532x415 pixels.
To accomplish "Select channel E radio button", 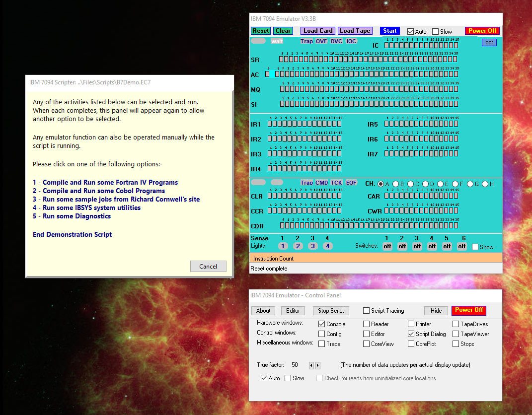I will (x=441, y=184).
